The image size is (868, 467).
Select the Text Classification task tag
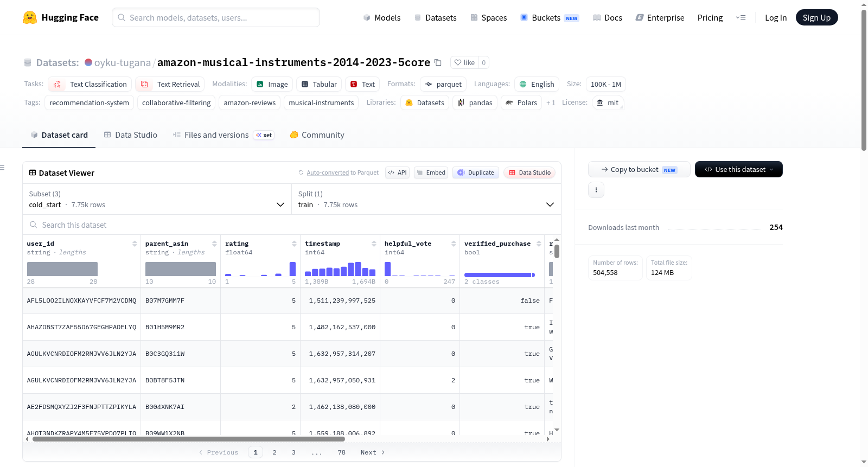90,84
